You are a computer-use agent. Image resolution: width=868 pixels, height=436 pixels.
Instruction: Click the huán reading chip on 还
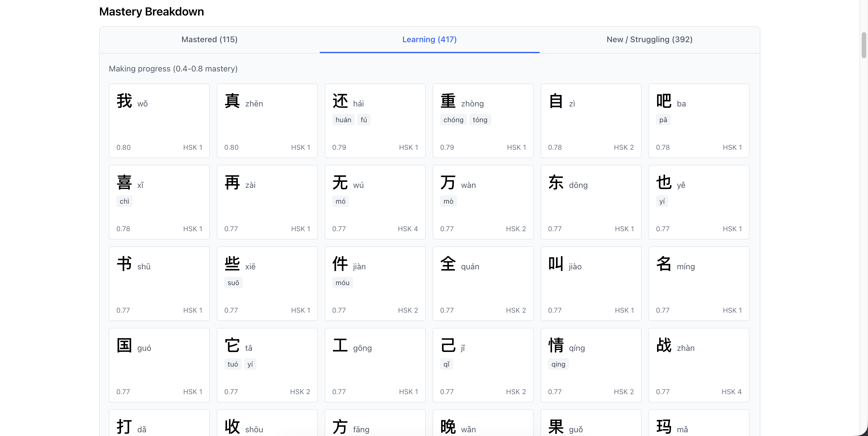tap(343, 120)
